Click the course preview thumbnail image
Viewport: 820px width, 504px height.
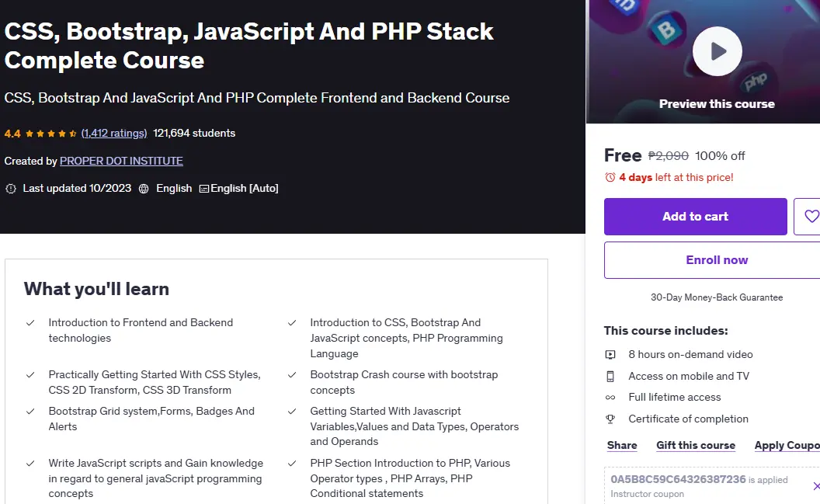703,61
